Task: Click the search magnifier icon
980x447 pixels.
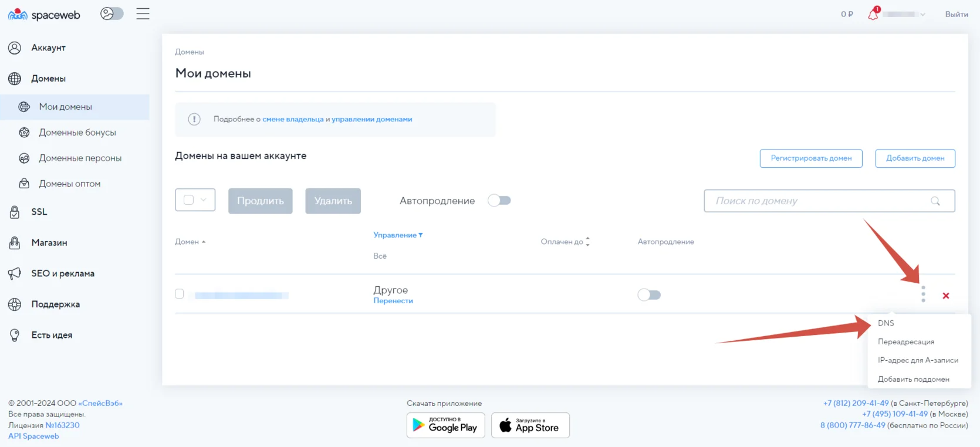Action: tap(935, 201)
